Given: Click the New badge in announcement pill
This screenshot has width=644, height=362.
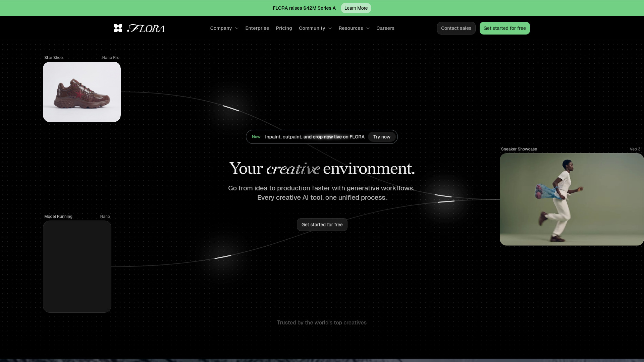Looking at the screenshot, I should [x=256, y=137].
